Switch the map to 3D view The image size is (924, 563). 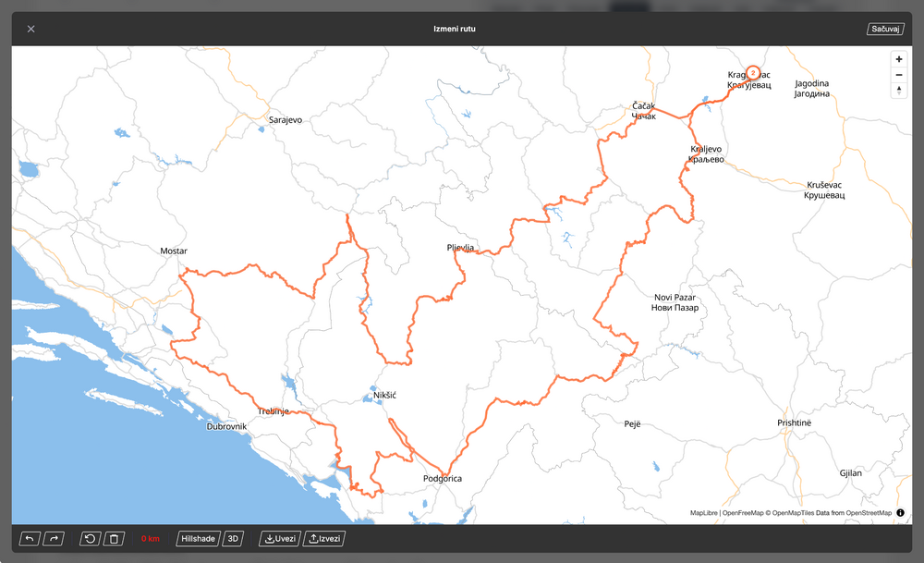pyautogui.click(x=234, y=539)
